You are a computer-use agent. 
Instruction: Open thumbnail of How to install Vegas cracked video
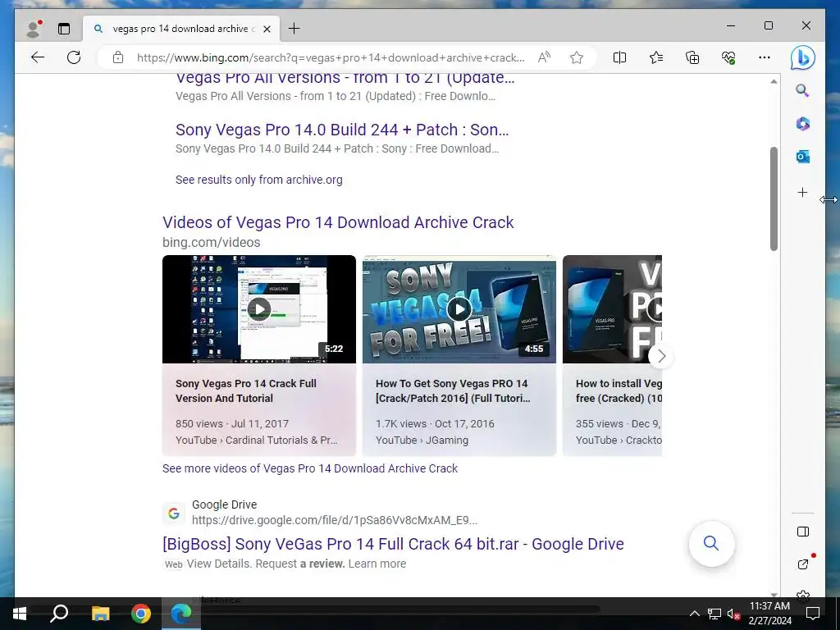[612, 309]
